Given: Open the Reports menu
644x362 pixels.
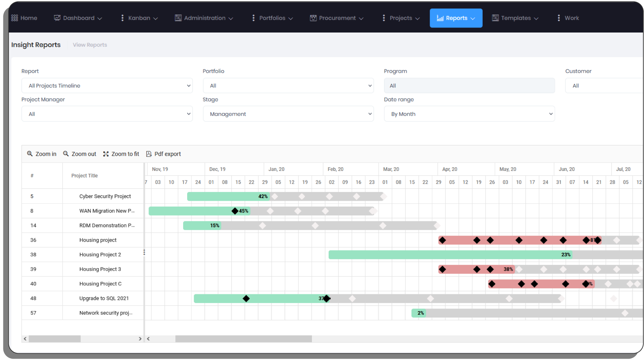Looking at the screenshot, I should [456, 18].
